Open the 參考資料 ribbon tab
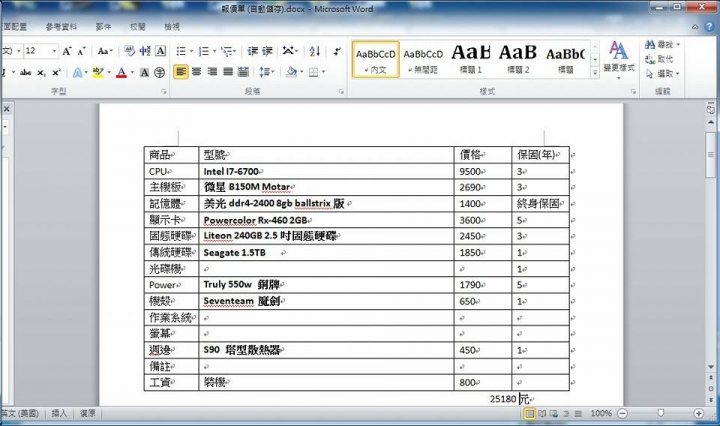The width and height of the screenshot is (720, 426). 62,27
